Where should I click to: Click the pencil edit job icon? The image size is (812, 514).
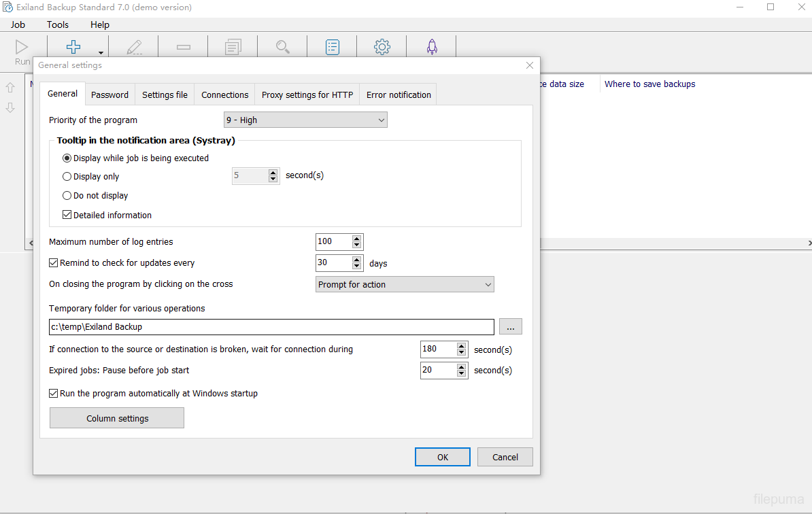click(x=135, y=47)
